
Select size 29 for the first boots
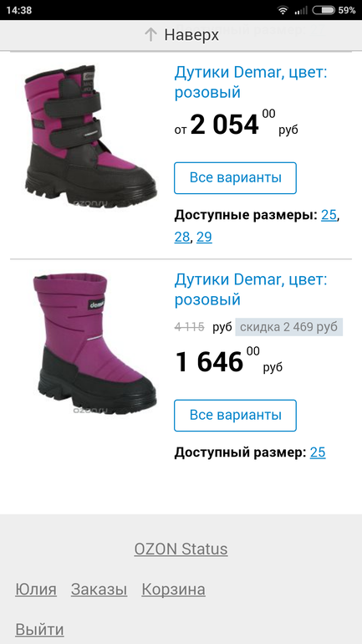(x=204, y=237)
